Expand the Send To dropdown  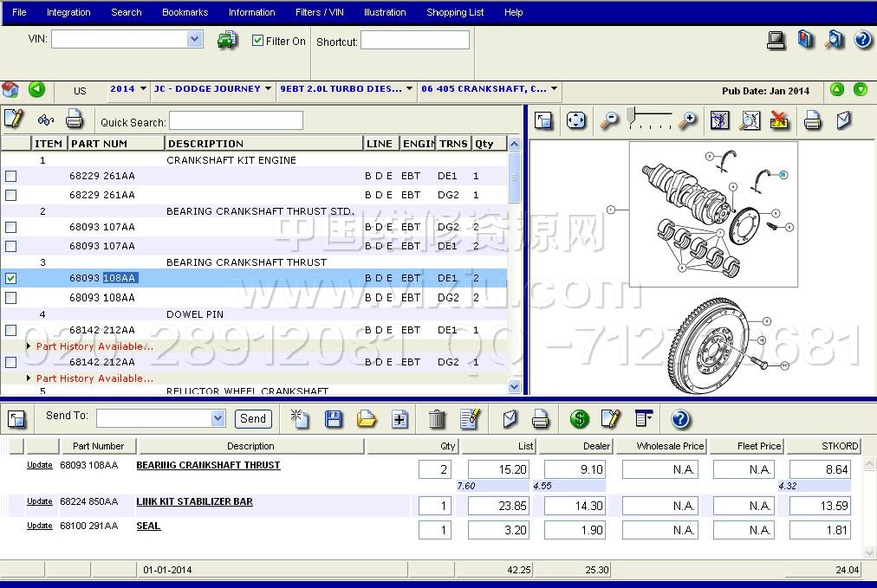218,418
